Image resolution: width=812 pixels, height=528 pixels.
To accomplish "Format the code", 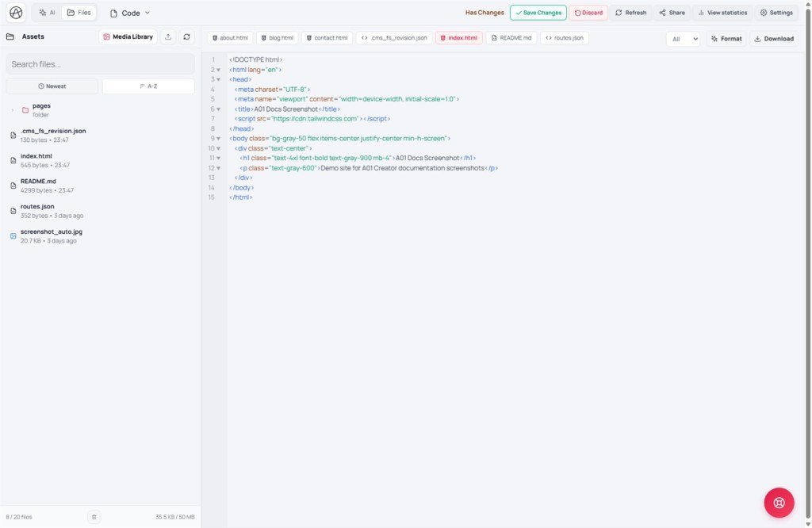I will click(726, 39).
